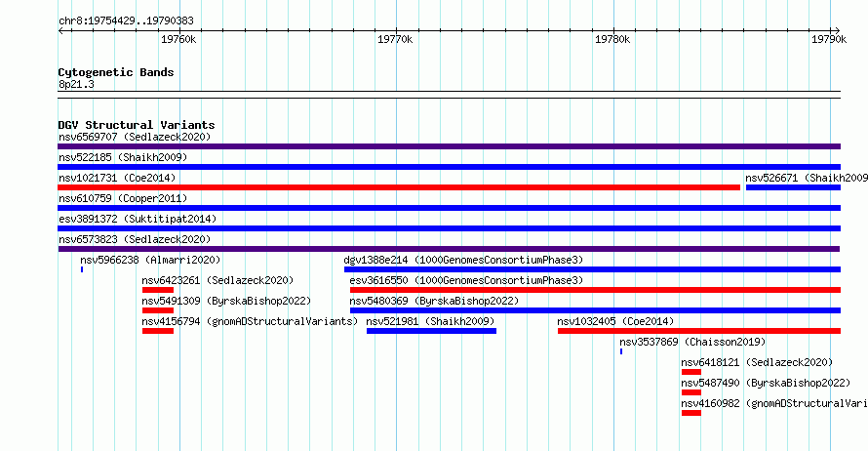Click the ruler's left arrowhead
This screenshot has width=868, height=451.
click(x=60, y=31)
